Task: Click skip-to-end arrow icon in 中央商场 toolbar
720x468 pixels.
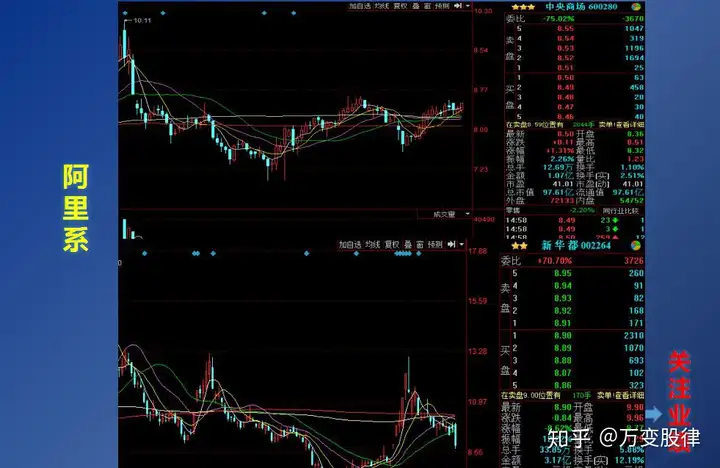Action: [458, 6]
